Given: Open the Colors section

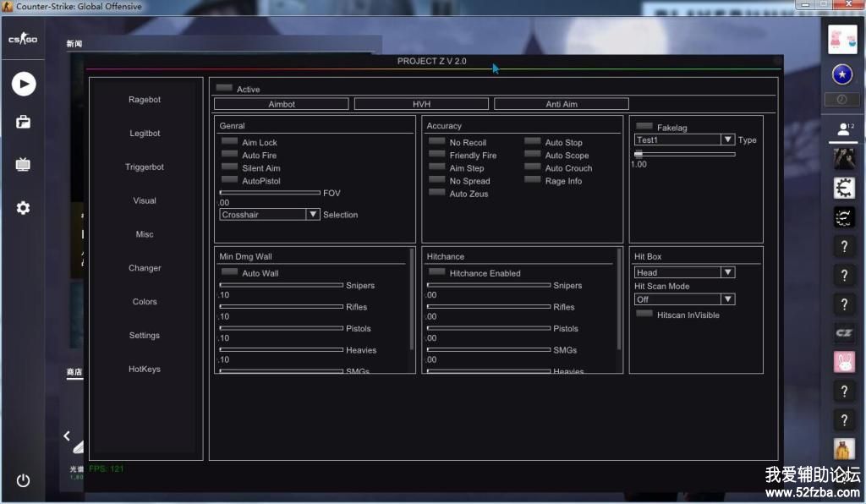Looking at the screenshot, I should coord(145,301).
